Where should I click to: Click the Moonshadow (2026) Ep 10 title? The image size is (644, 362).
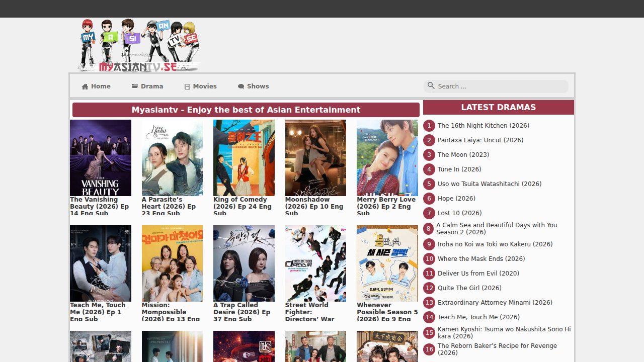coord(315,206)
